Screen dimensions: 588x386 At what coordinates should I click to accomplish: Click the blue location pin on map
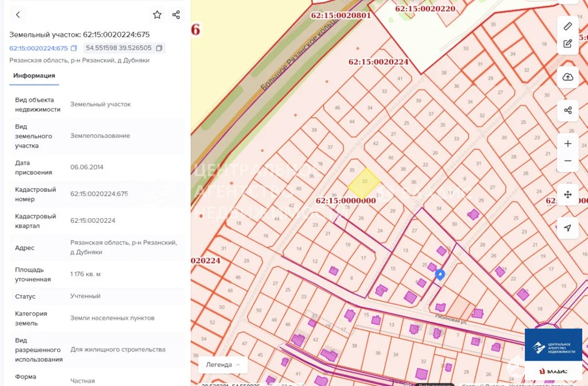coord(440,275)
